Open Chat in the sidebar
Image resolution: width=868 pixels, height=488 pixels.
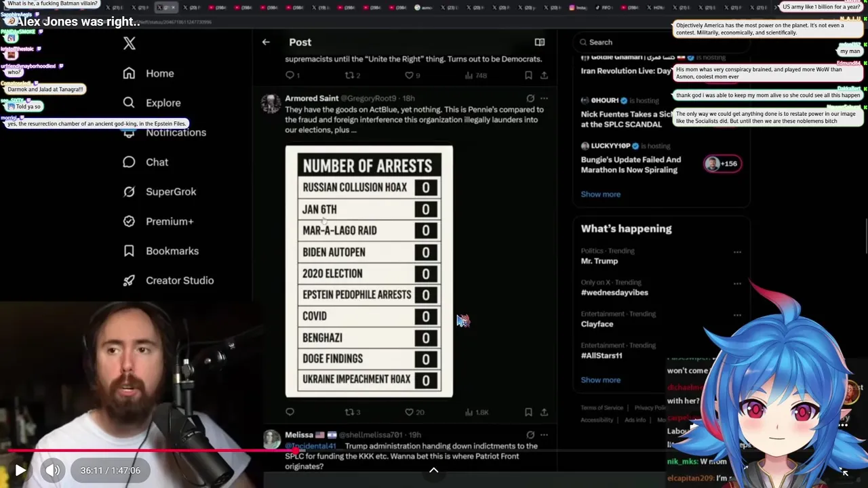[x=157, y=162]
